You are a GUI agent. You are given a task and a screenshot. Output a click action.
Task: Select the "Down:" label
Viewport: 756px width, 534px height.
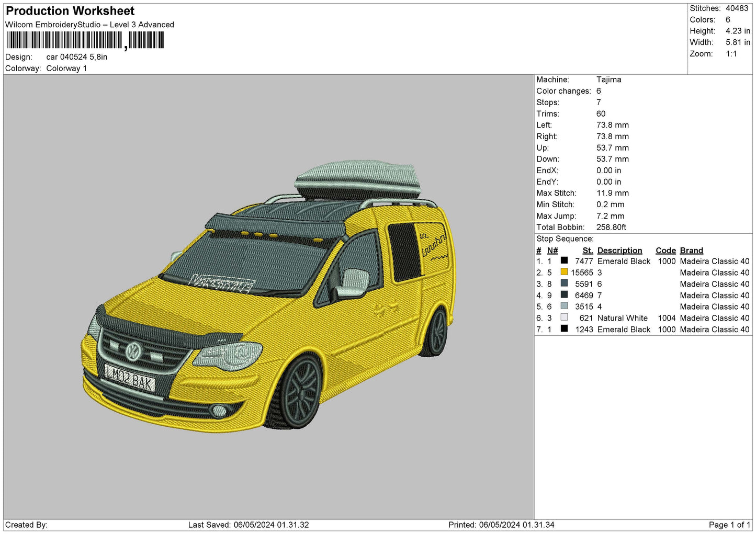tap(548, 159)
